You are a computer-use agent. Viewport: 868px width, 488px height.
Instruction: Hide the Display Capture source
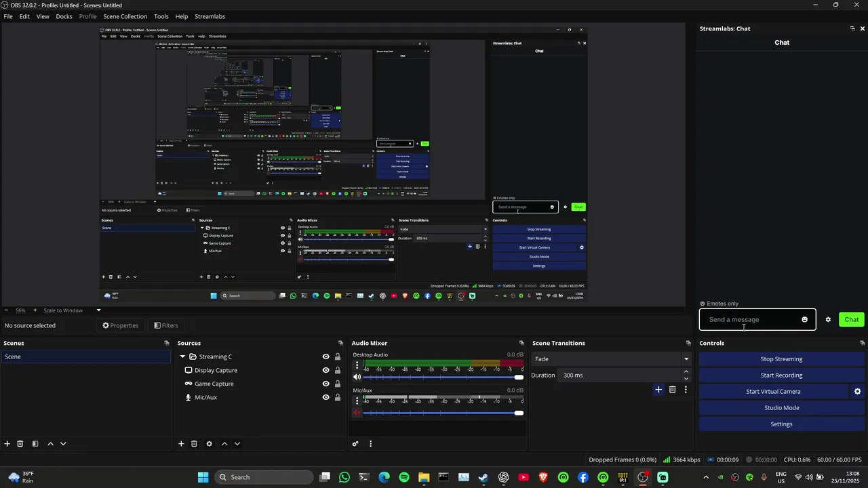coord(325,370)
